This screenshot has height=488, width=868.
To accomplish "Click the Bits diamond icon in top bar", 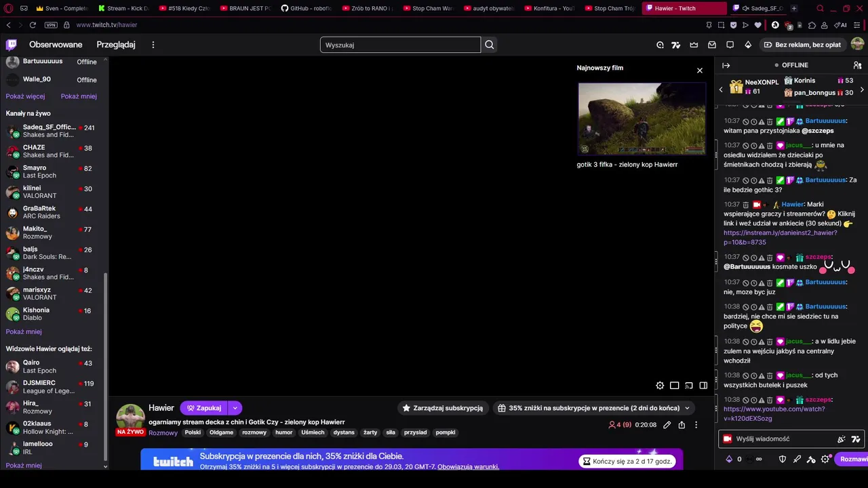I will (748, 45).
